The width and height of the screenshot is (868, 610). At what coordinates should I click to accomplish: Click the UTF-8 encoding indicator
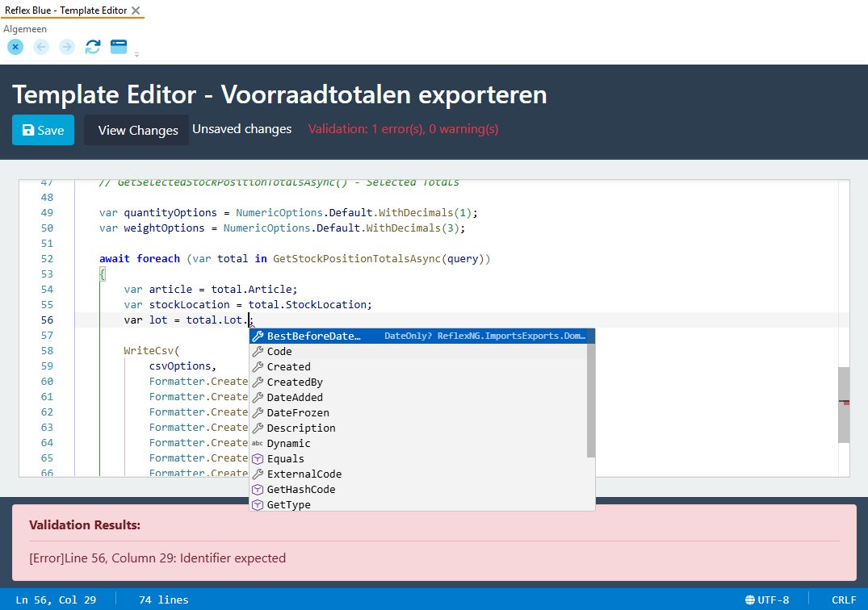click(x=774, y=600)
